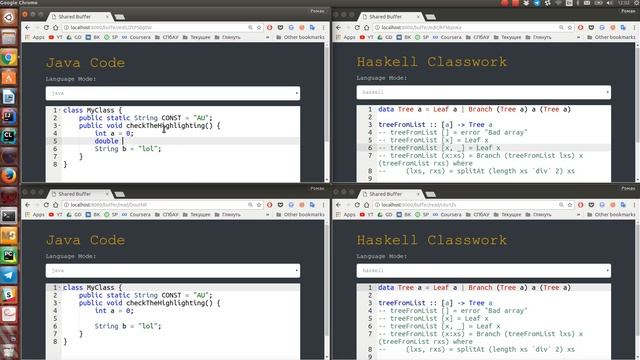
Task: Select Shared Buffer tab in top-left window
Action: coord(80,17)
